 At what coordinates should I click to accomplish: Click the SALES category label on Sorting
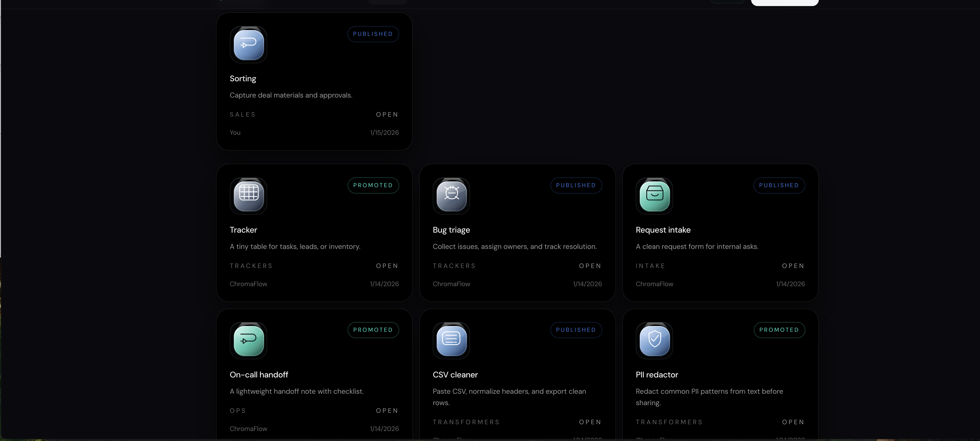[242, 114]
